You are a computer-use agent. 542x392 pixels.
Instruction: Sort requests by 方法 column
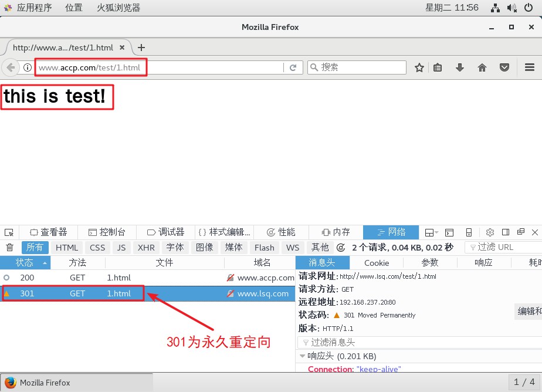coord(78,263)
